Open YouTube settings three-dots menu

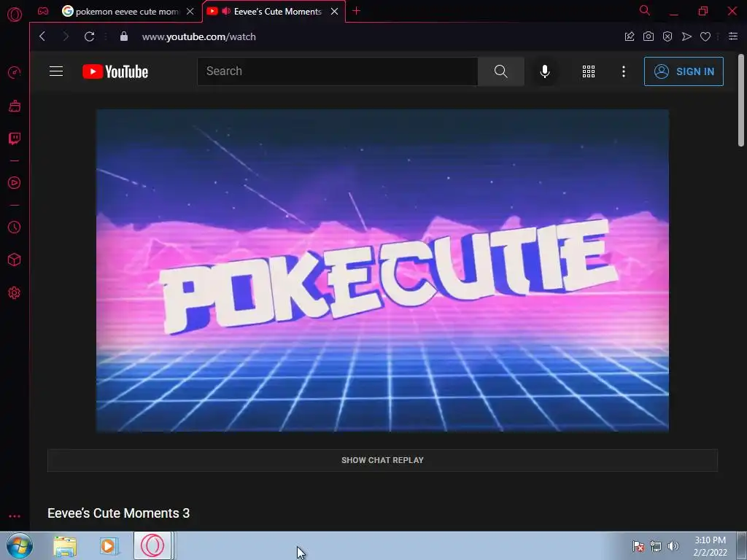pos(624,71)
